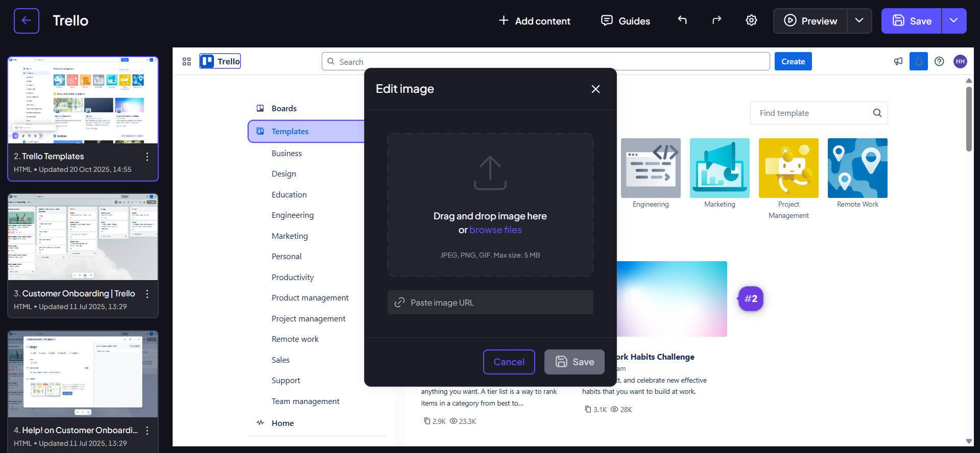Click the Trello logo

[220, 61]
